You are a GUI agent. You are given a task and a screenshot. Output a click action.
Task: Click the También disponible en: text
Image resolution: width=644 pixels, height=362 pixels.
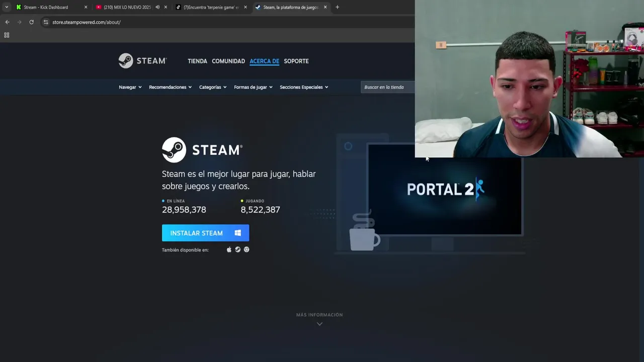tap(185, 250)
